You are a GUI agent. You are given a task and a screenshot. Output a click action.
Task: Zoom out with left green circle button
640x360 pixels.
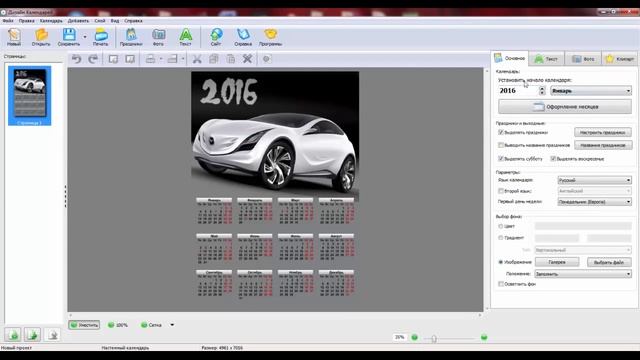[x=415, y=337]
